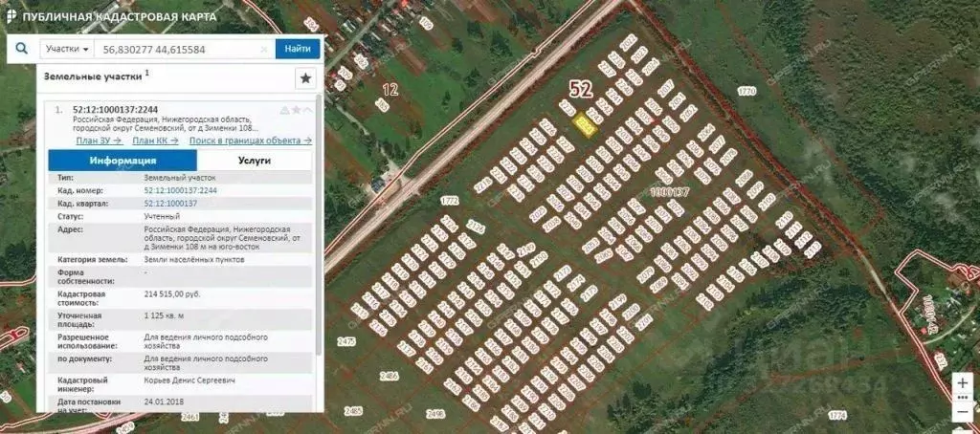The height and width of the screenshot is (434, 980).
Task: Open cadastral number 52:12:1000137:2244 link
Action: pos(181,190)
